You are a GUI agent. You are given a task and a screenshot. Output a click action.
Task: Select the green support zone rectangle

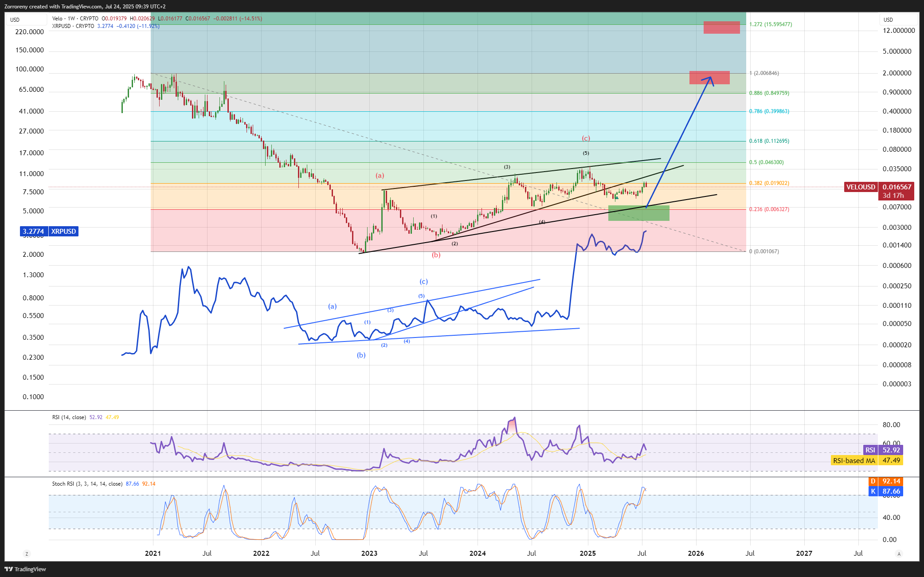click(639, 213)
